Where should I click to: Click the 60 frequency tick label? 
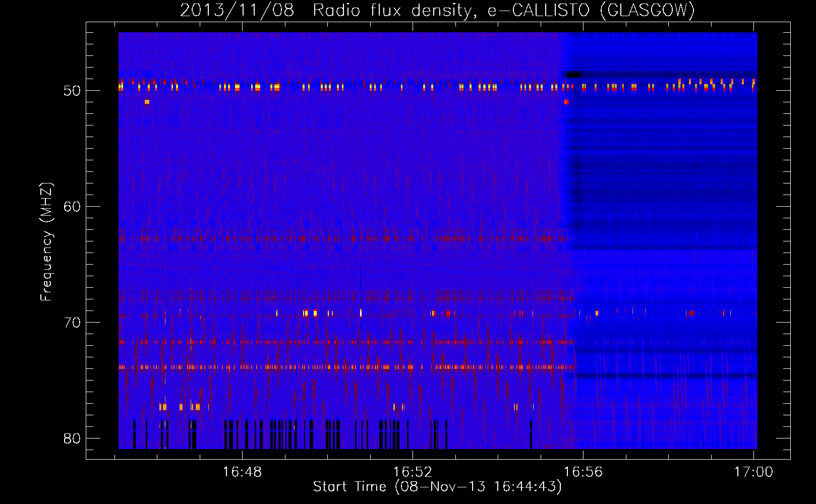tap(72, 207)
